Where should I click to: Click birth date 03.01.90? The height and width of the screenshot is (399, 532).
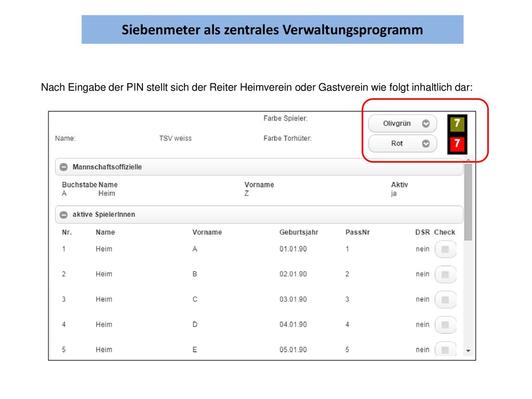coord(293,300)
